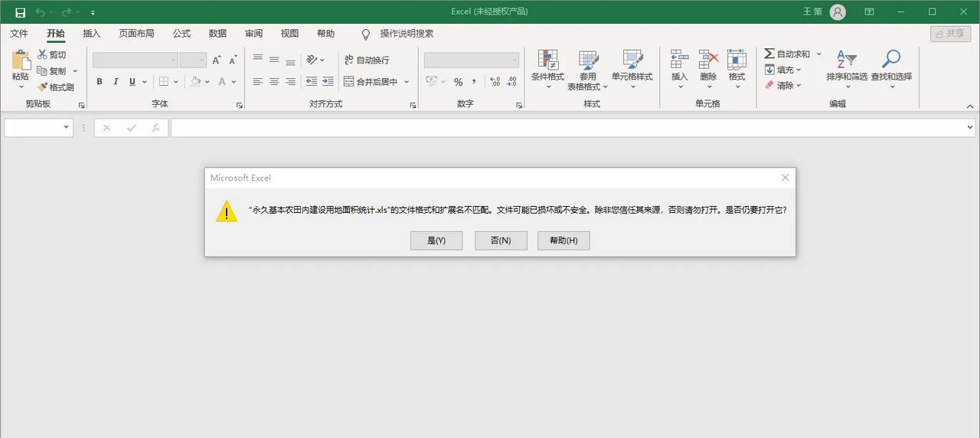
Task: Switch to the Review (审阅) tab
Action: 253,34
